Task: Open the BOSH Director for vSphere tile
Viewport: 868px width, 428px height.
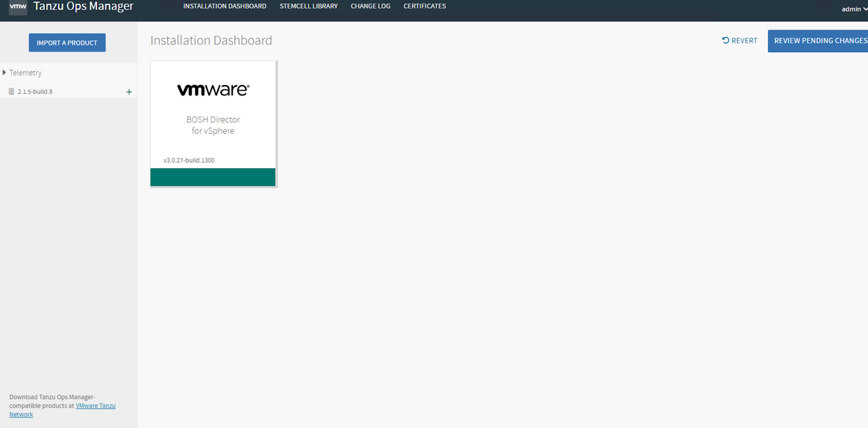Action: (x=213, y=124)
